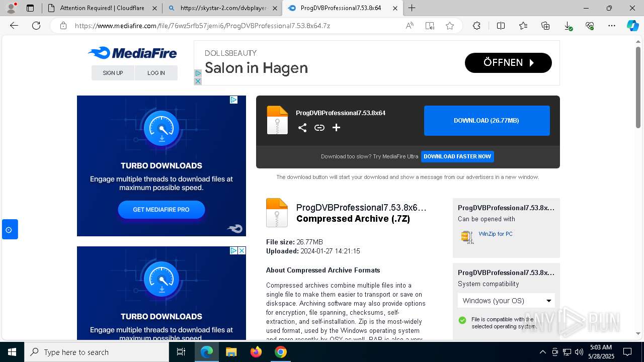Click DOWNLOAD FASTER NOW button

(457, 156)
